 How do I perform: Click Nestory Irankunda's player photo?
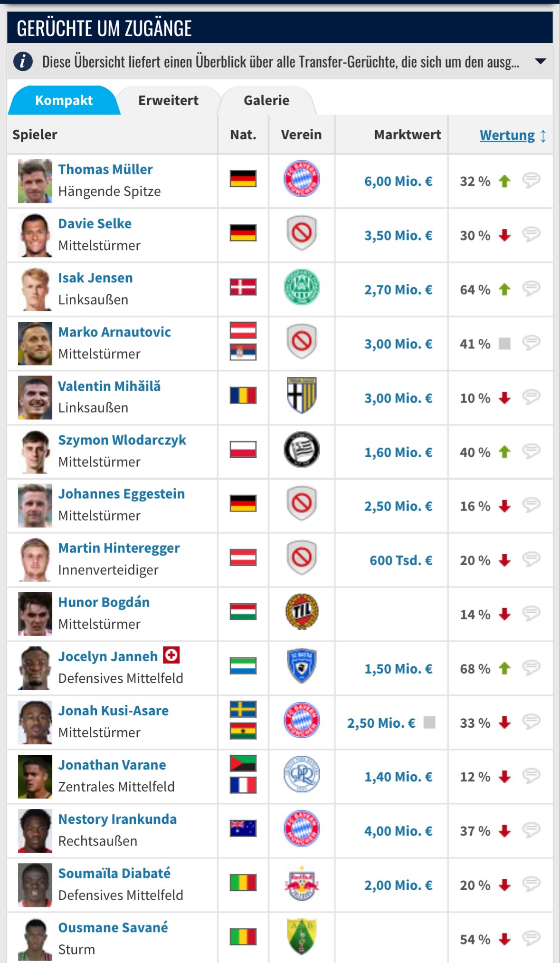[35, 830]
